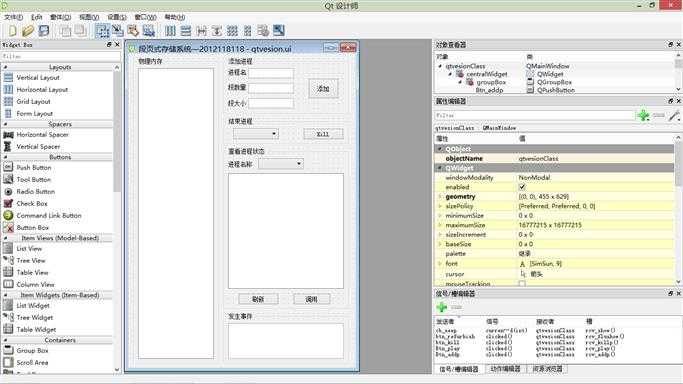The height and width of the screenshot is (384, 683).
Task: Open the end-process combo box on form
Action: point(256,134)
